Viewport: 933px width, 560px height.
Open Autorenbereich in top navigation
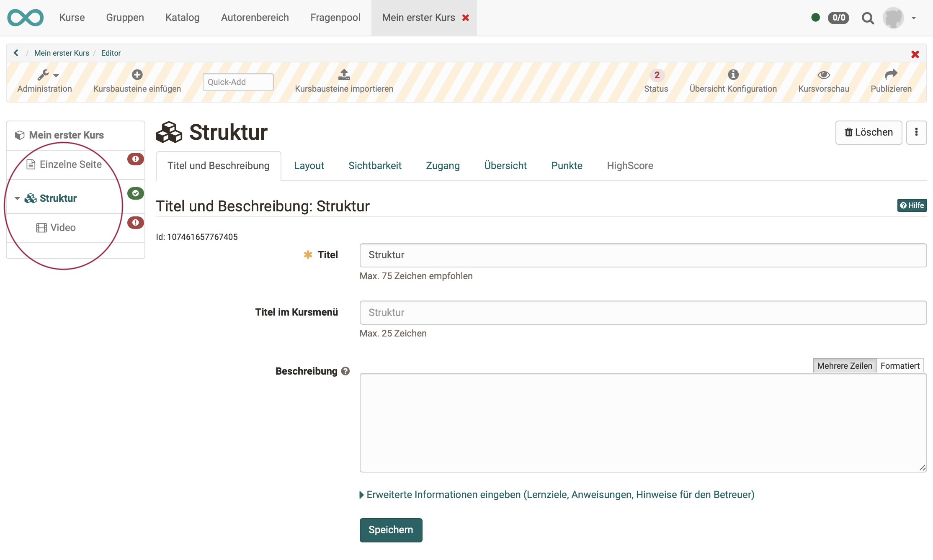[x=255, y=18]
